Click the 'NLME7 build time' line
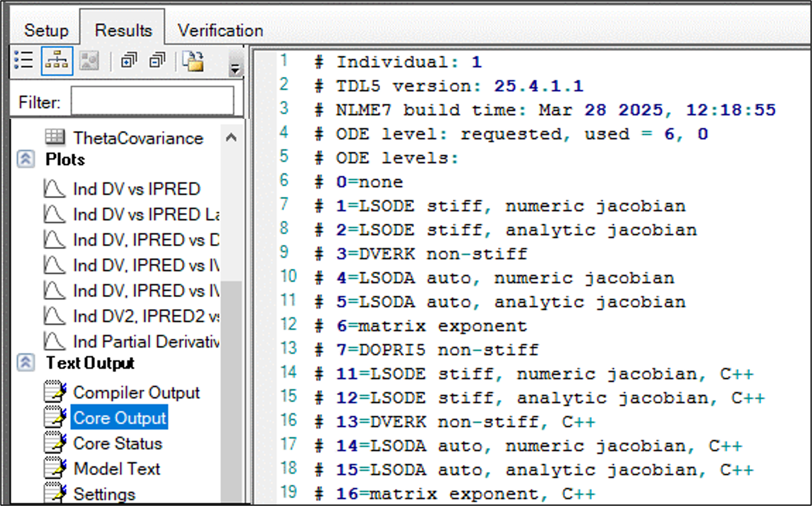This screenshot has width=812, height=506. pos(545,110)
